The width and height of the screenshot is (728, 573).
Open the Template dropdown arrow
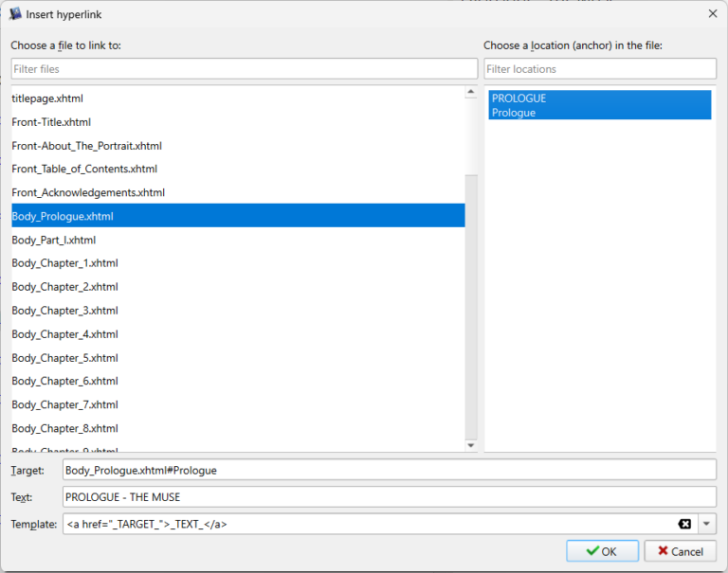(707, 525)
